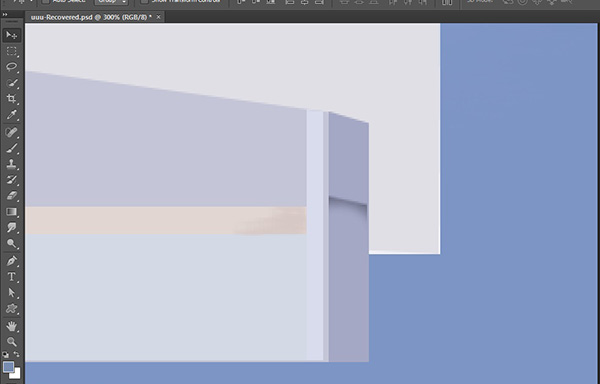Select the Dodge tool
Screen dimensions: 600x384
tap(11, 244)
